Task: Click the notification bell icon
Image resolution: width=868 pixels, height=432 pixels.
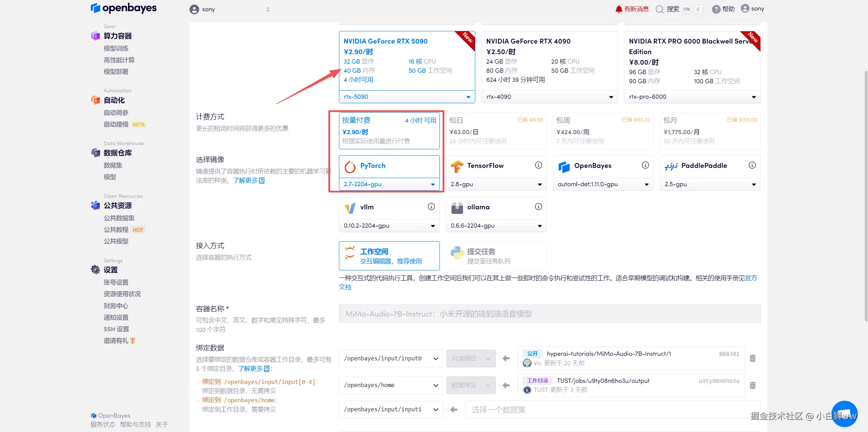Action: [618, 9]
